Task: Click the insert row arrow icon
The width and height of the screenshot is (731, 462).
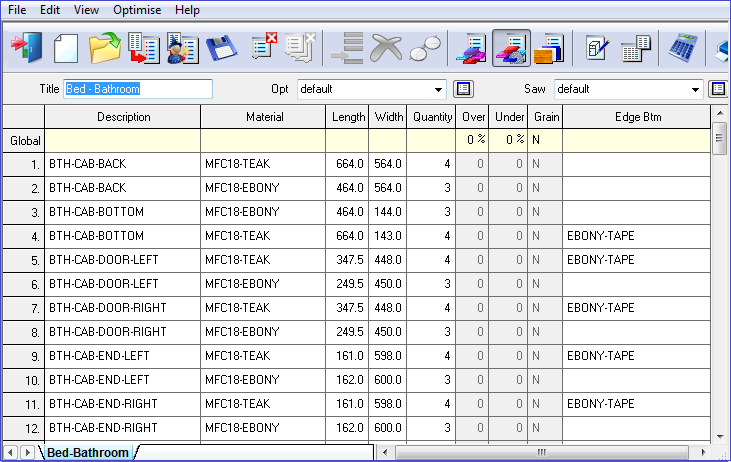Action: 347,48
